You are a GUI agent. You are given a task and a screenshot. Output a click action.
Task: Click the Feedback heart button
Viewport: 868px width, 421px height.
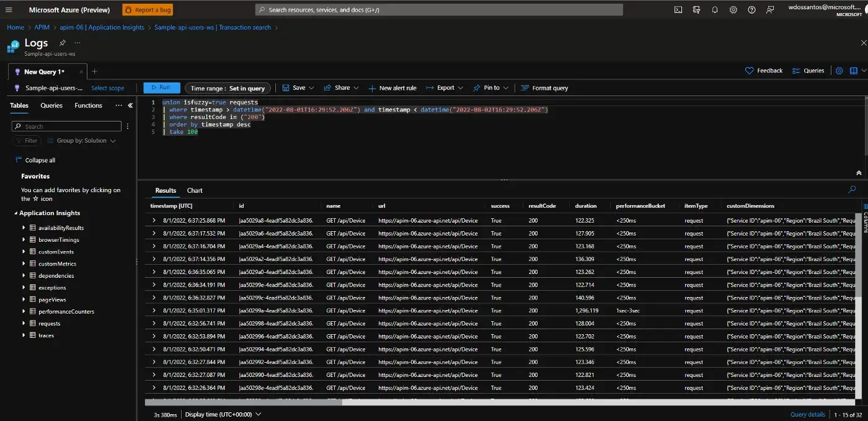click(764, 71)
